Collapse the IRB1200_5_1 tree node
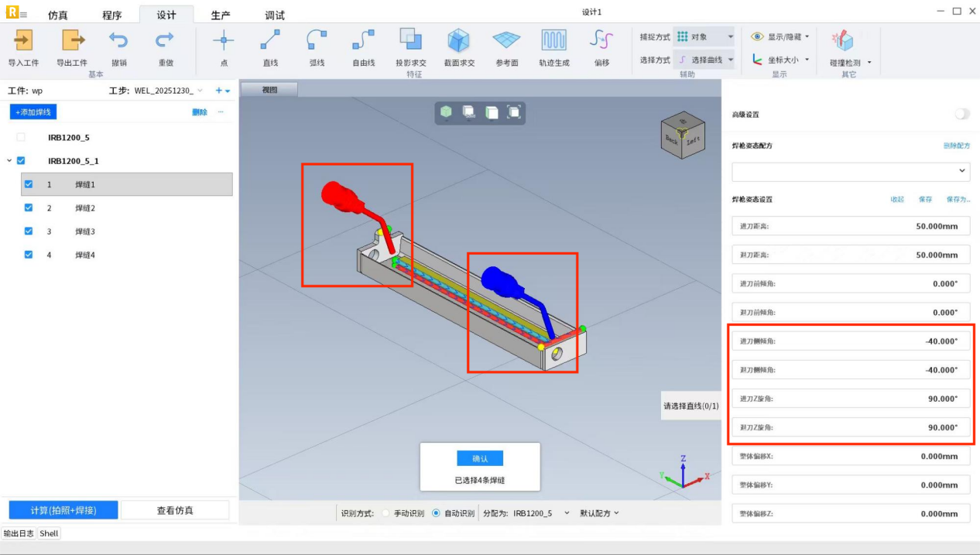Viewport: 980px width, 555px height. (x=9, y=161)
